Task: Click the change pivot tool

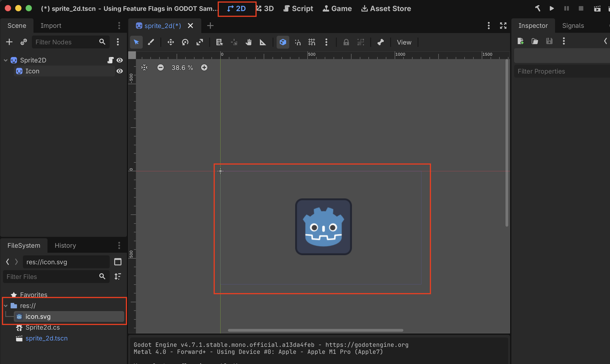Action: [x=234, y=42]
